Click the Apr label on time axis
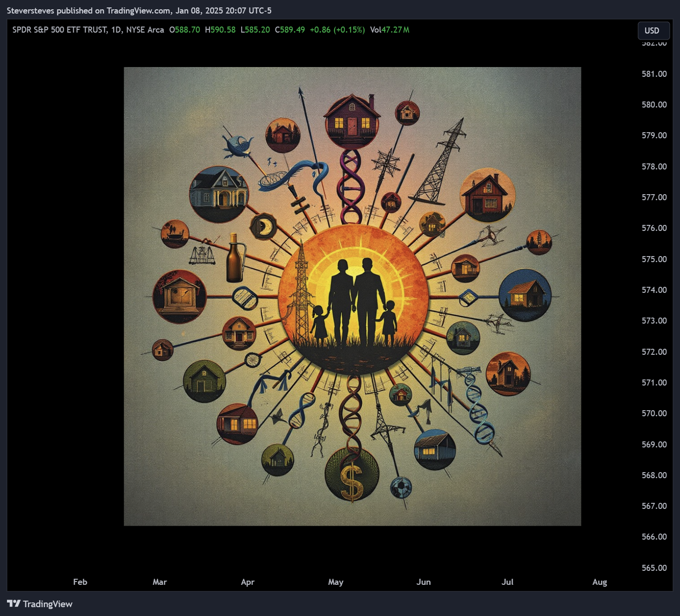This screenshot has width=680, height=616. point(248,582)
